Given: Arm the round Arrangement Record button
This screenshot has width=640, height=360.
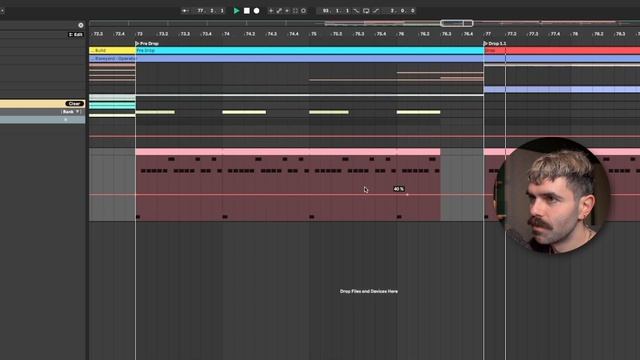Looking at the screenshot, I should click(x=256, y=11).
